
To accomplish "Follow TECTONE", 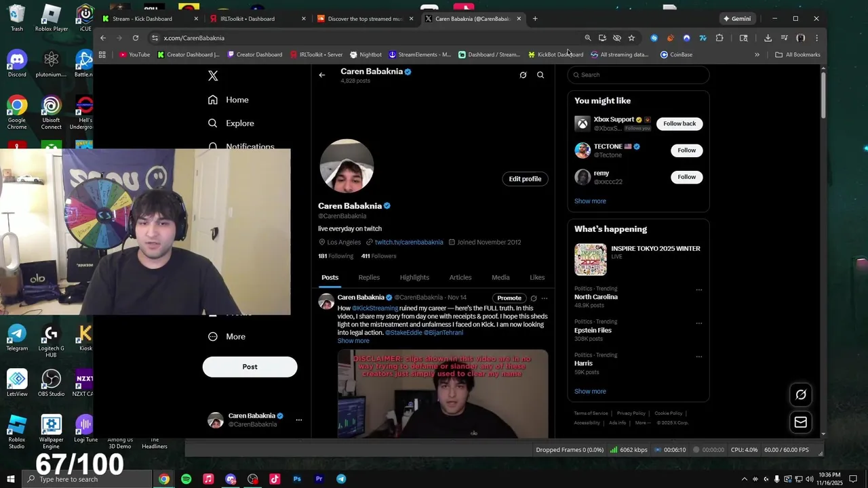I will point(686,150).
